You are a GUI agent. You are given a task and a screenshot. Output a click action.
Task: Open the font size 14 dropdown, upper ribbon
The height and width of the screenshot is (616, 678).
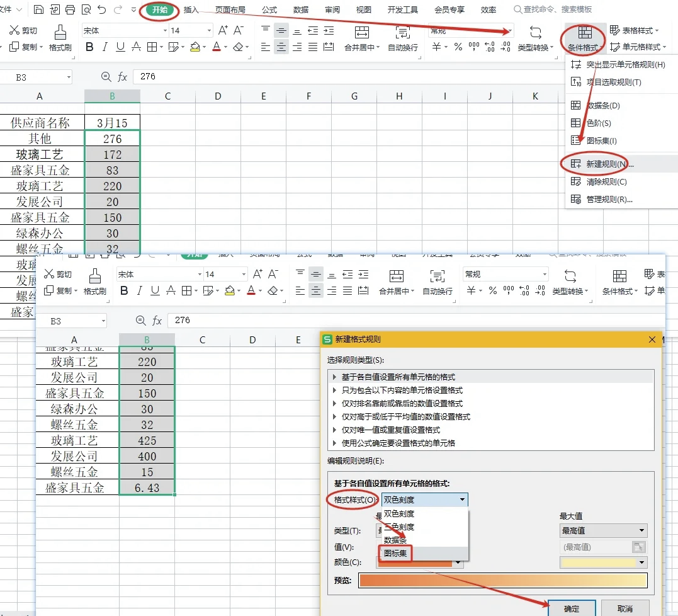(209, 30)
